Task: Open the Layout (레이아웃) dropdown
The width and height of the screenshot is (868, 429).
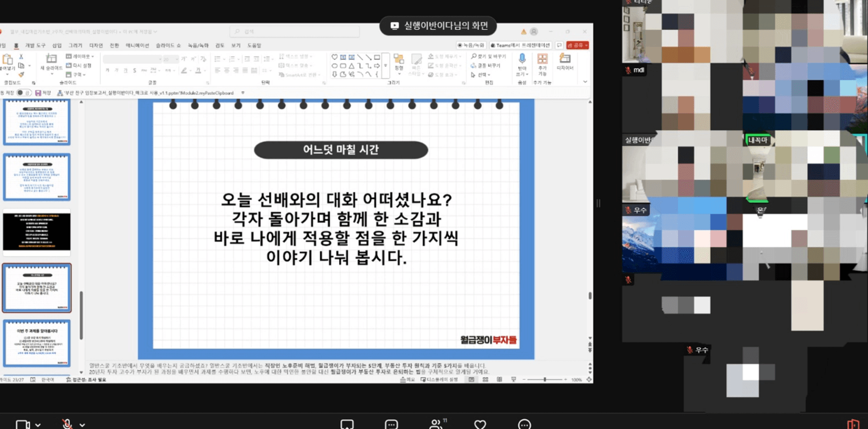Action: tap(80, 56)
